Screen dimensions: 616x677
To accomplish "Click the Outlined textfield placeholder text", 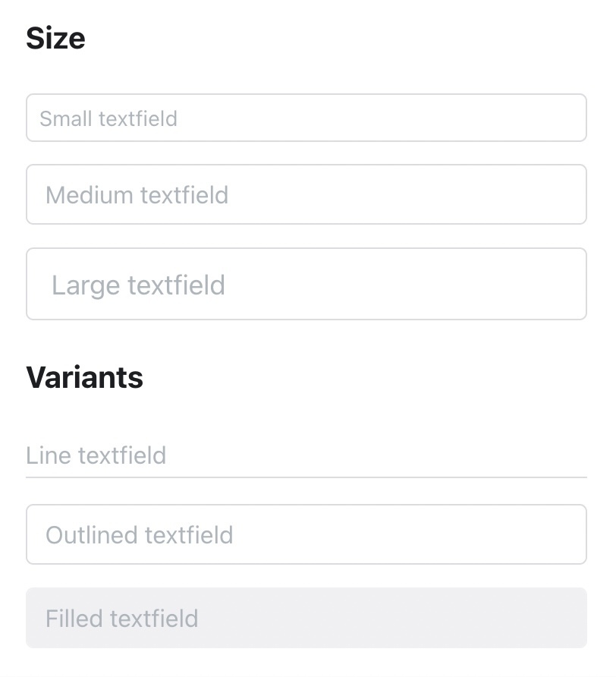I will (140, 534).
